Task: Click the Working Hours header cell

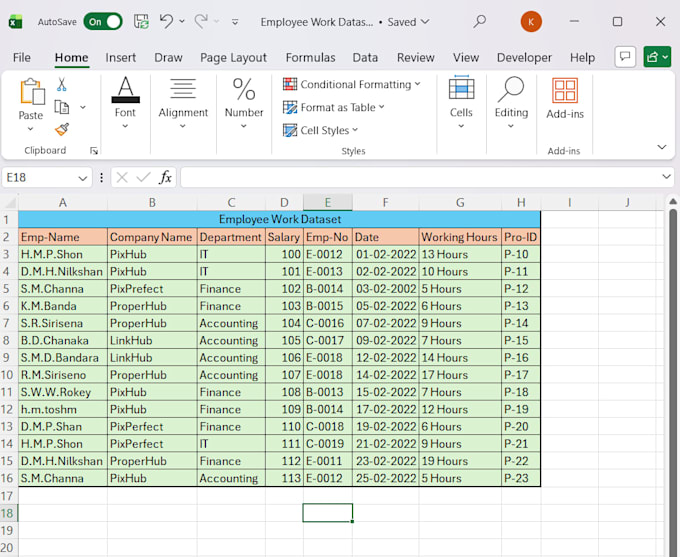Action: 460,237
